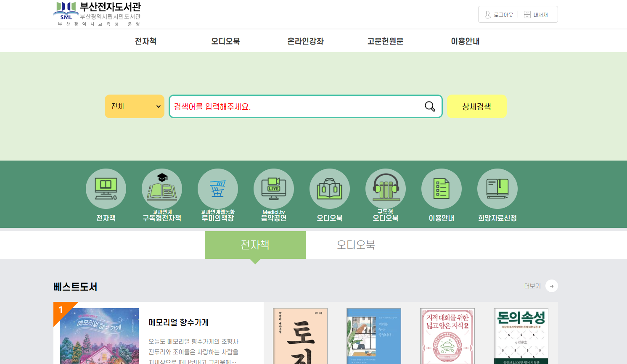Open the Medici.tv 음악공연 live icon
This screenshot has width=627, height=364.
(x=274, y=189)
